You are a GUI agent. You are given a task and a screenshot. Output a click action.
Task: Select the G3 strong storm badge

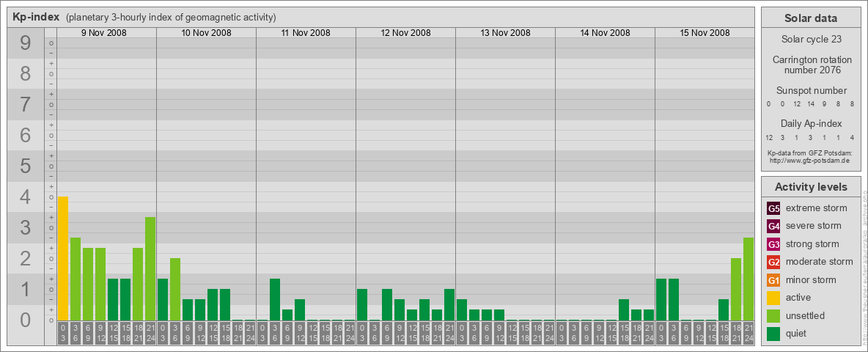click(x=773, y=244)
